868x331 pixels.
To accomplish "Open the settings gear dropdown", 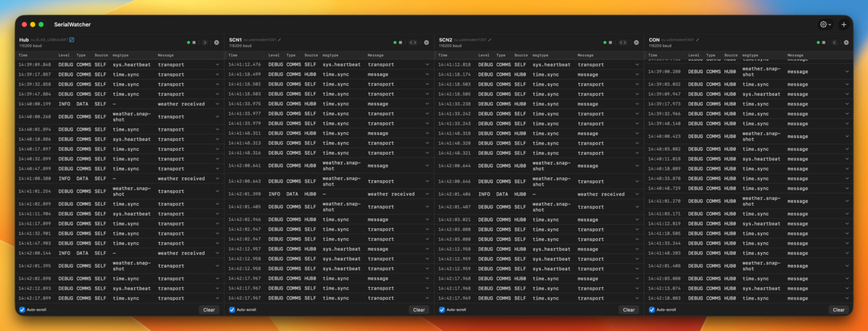I will (825, 25).
